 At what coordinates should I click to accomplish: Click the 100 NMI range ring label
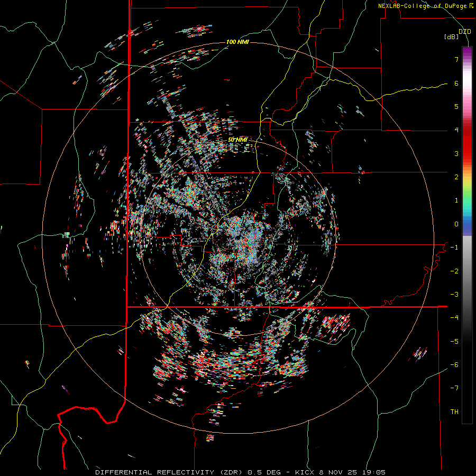(237, 42)
